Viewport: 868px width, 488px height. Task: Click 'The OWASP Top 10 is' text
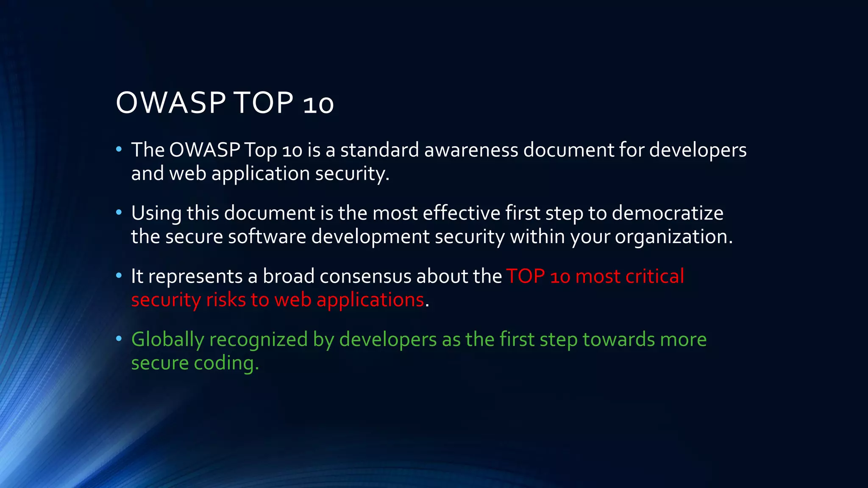pyautogui.click(x=225, y=150)
